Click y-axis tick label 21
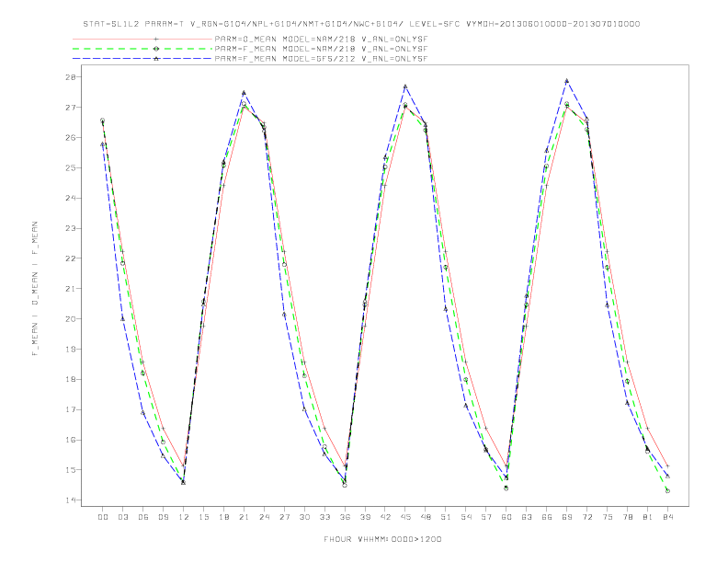 (71, 289)
